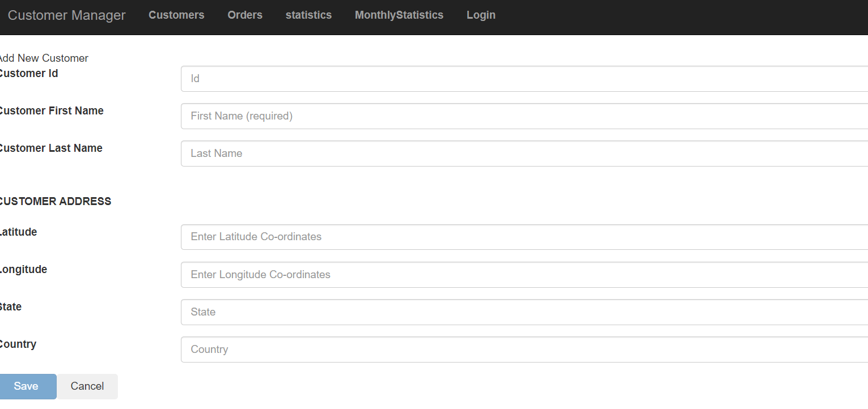
Task: Click the Latitude Co-ordinates field
Action: [524, 237]
